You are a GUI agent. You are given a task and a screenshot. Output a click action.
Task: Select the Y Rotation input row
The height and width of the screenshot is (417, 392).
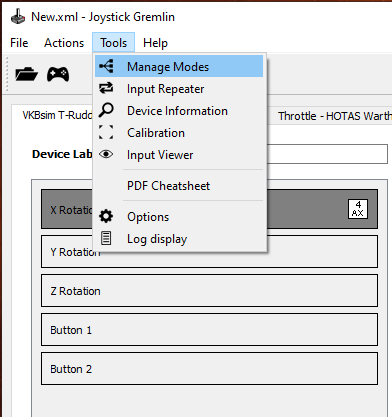[x=209, y=252]
